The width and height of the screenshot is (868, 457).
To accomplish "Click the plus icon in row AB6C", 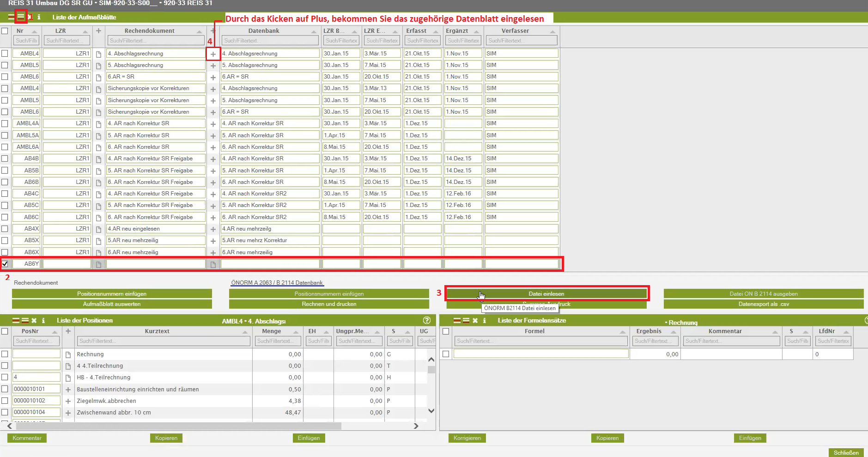I will [213, 218].
